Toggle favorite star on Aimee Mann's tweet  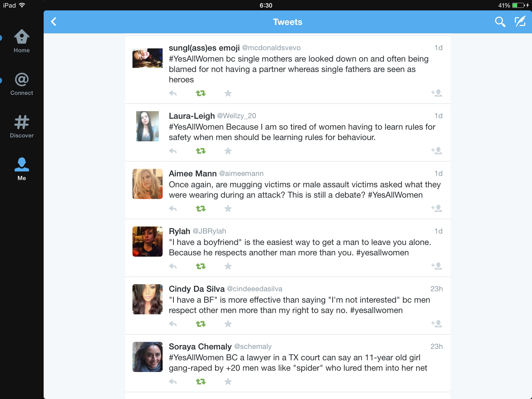point(228,208)
